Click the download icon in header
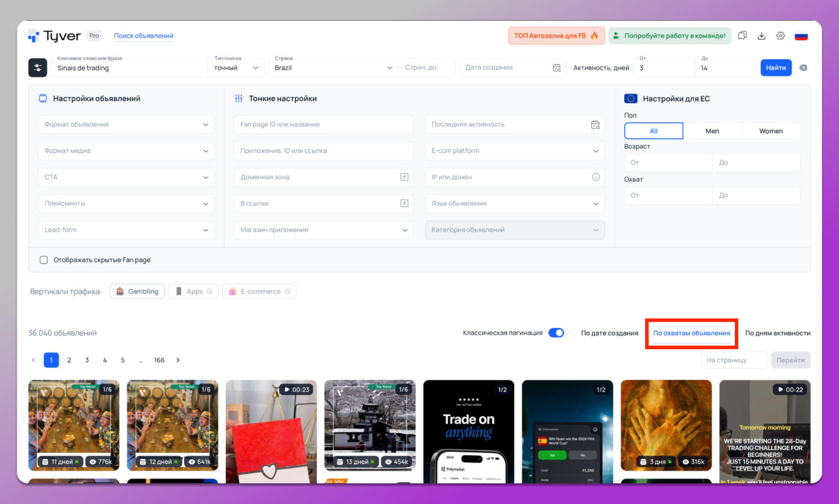Image resolution: width=839 pixels, height=504 pixels. 761,36
